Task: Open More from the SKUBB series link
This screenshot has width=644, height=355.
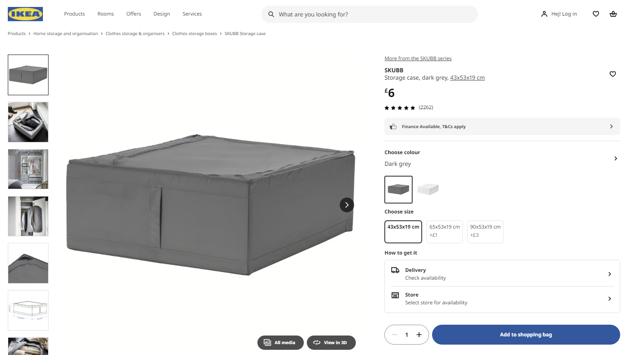Action: [418, 58]
